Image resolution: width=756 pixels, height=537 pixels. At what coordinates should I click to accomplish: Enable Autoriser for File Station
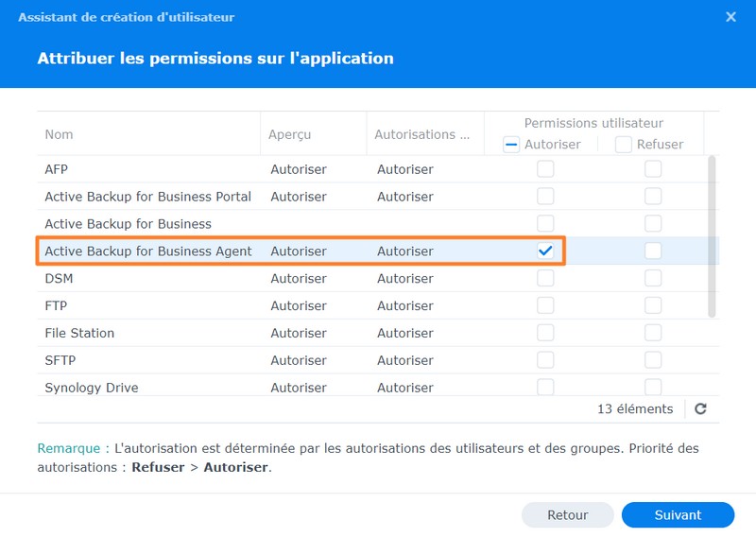tap(545, 333)
